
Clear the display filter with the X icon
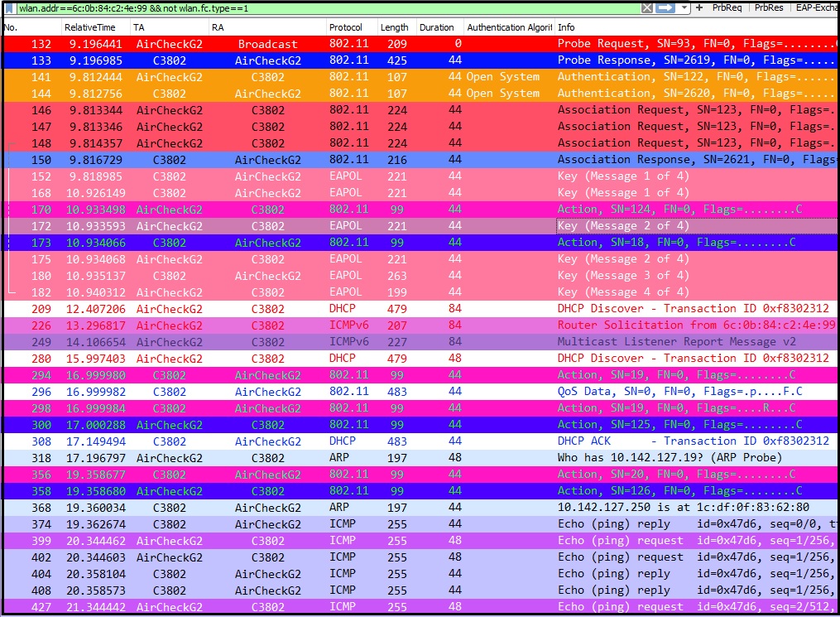point(647,8)
